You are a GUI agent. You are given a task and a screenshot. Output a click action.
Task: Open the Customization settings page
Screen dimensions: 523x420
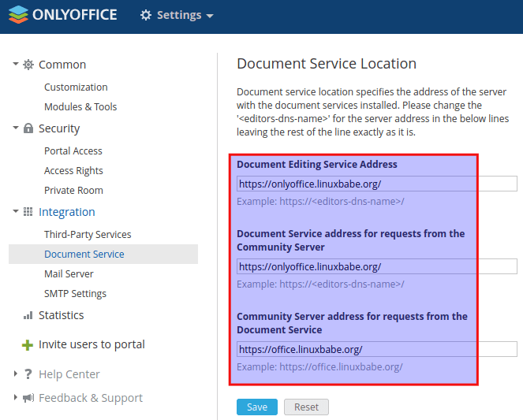tap(76, 87)
